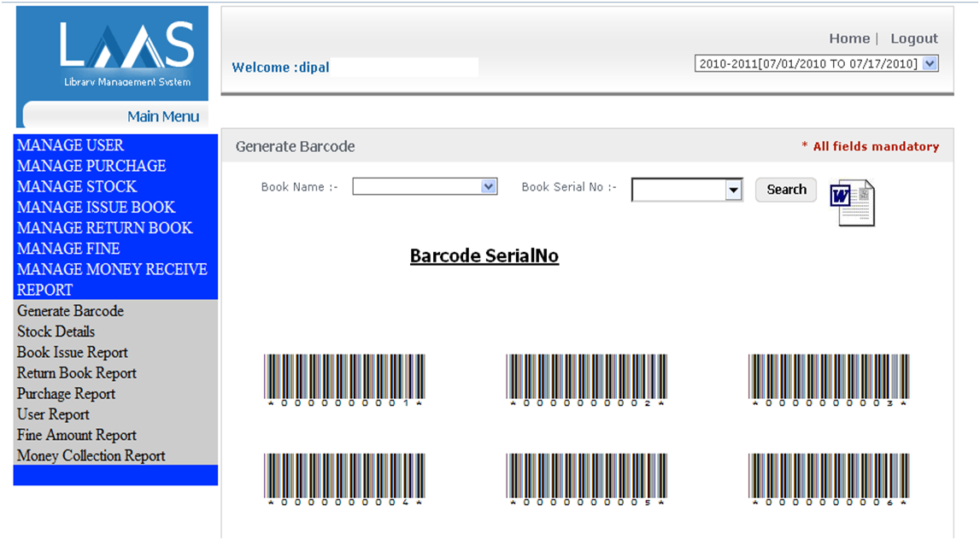Open the MANAGE FINE menu
This screenshot has width=980, height=540.
[68, 248]
